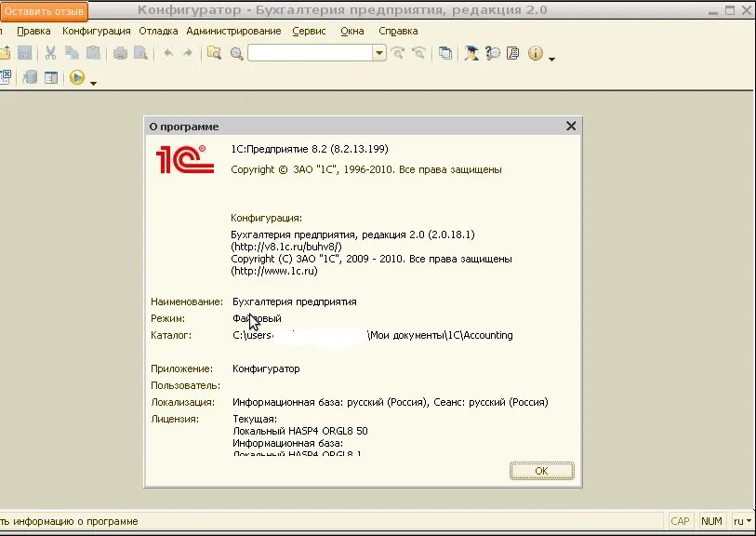Click the http://v8.1c.ru/buhv8/ text

[x=286, y=247]
